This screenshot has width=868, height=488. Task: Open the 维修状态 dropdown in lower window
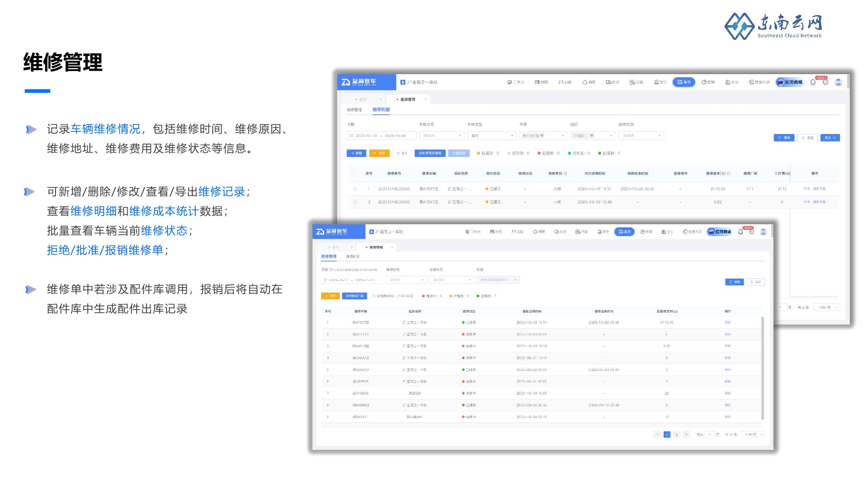click(x=406, y=280)
